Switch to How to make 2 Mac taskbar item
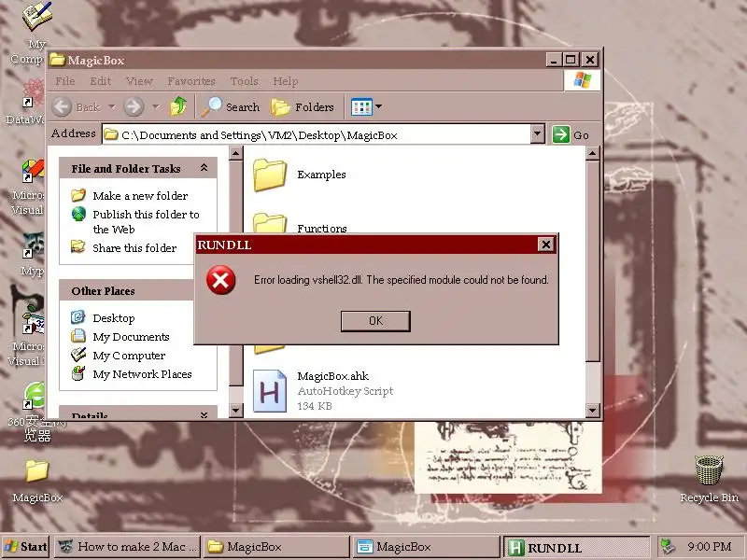The height and width of the screenshot is (560, 747). [x=127, y=547]
